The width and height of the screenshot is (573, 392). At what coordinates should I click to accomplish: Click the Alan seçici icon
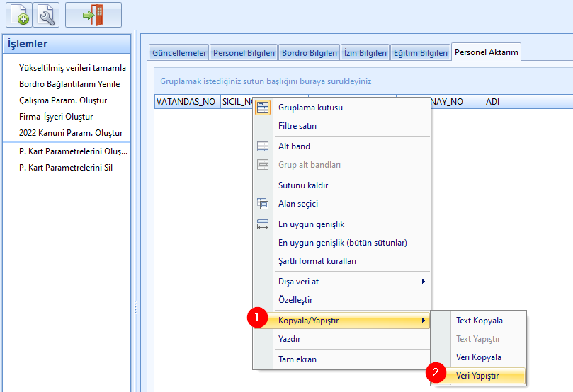click(x=263, y=204)
